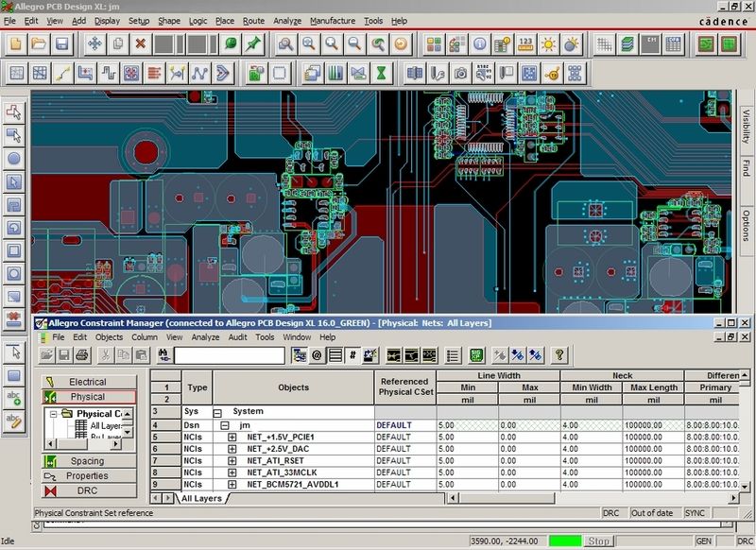Expand the NET_ATI_33MCLK net class
The height and width of the screenshot is (550, 756).
[232, 473]
